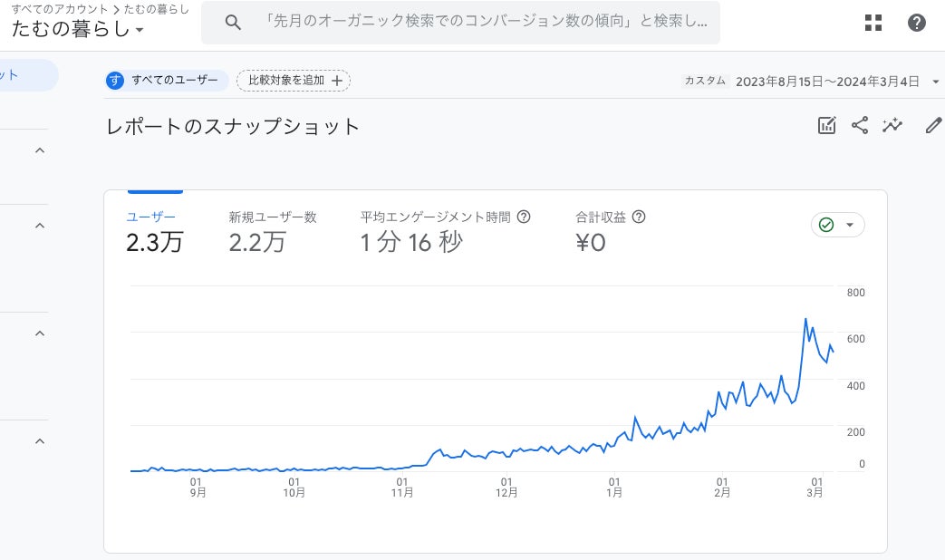Open the Google apps grid icon
945x560 pixels.
[x=873, y=23]
